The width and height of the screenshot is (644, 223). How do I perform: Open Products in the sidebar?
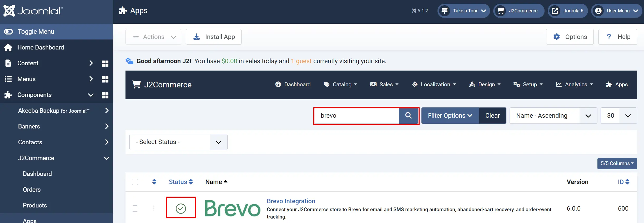click(x=35, y=205)
